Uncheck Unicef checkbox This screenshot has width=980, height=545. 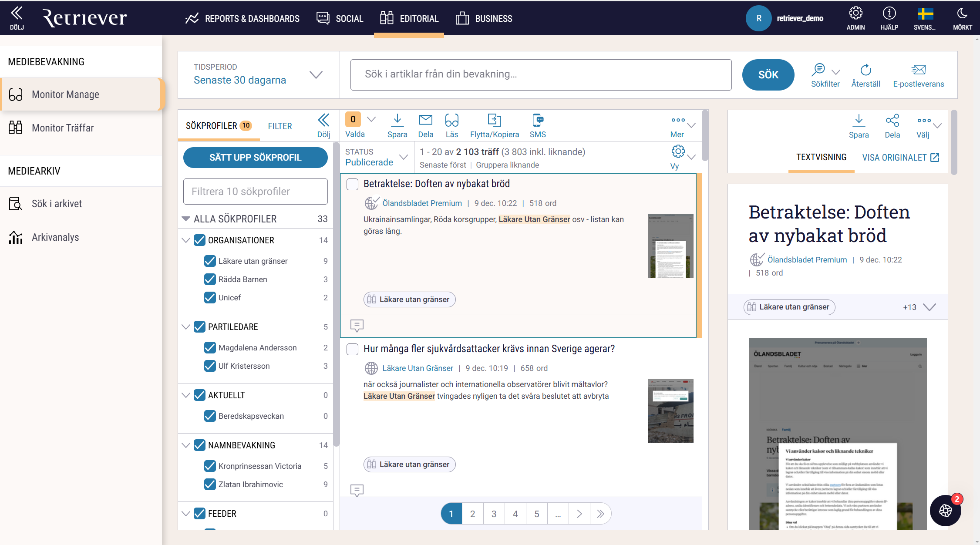(210, 298)
